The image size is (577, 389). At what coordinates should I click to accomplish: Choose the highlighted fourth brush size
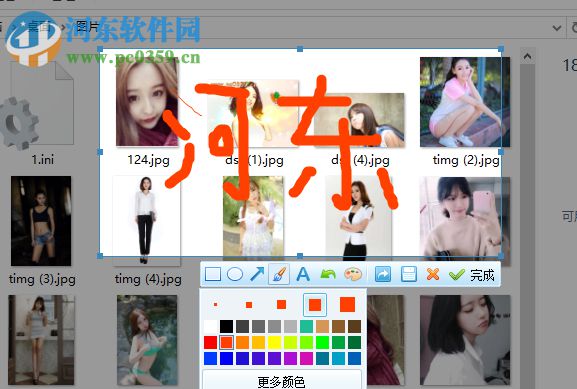click(315, 305)
